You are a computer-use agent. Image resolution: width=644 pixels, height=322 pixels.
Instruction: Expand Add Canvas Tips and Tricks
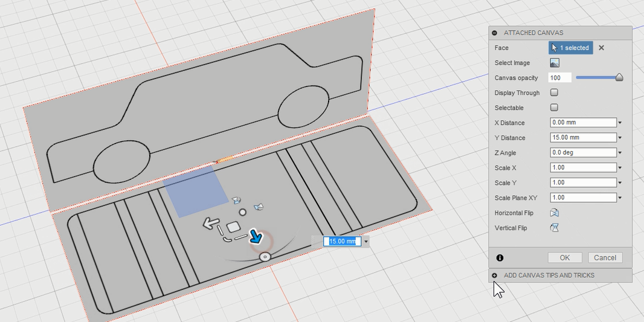pos(495,275)
